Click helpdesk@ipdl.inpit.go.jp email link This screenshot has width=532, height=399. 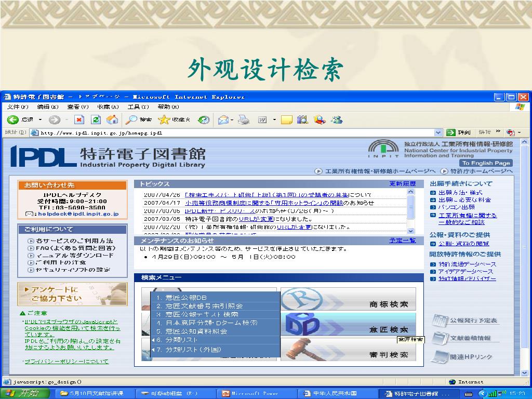[x=78, y=214]
